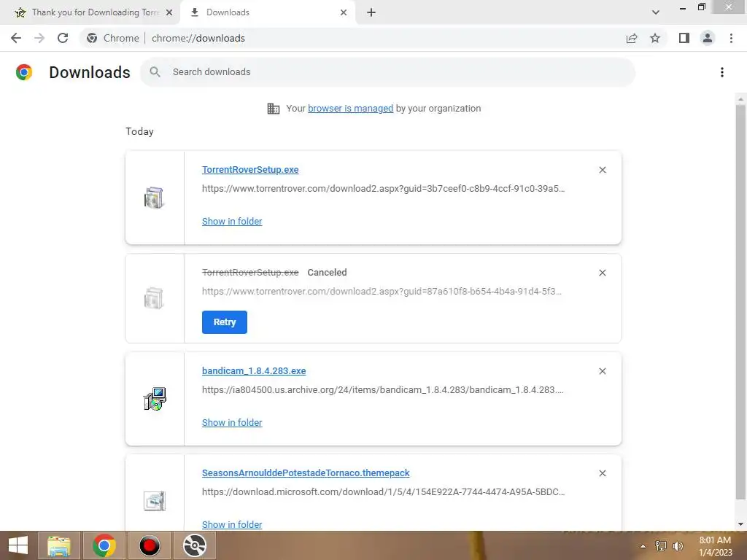Open the side panel icon

[684, 38]
